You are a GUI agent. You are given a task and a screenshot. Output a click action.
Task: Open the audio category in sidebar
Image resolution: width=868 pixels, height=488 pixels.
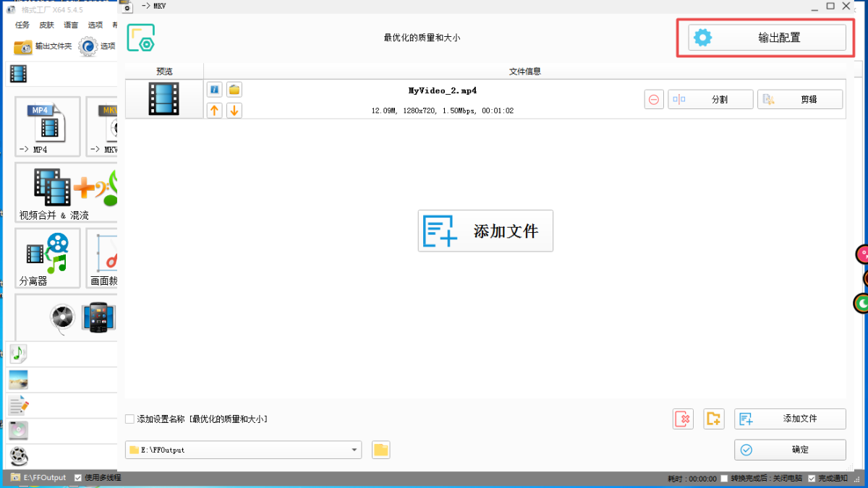pos(19,353)
